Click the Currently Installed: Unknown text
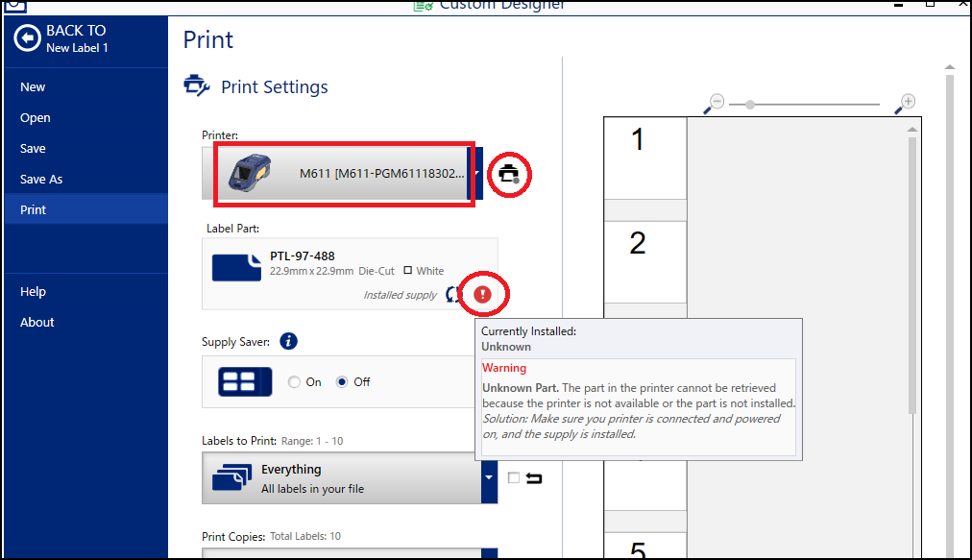Image resolution: width=972 pixels, height=560 pixels. point(529,339)
